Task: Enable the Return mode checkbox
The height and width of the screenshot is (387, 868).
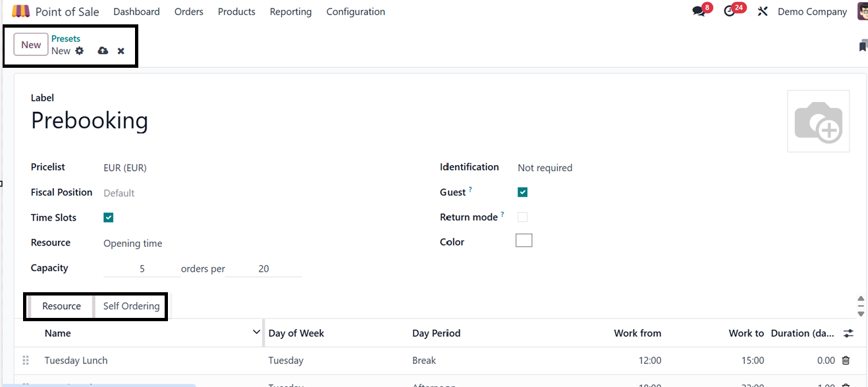Action: tap(522, 217)
